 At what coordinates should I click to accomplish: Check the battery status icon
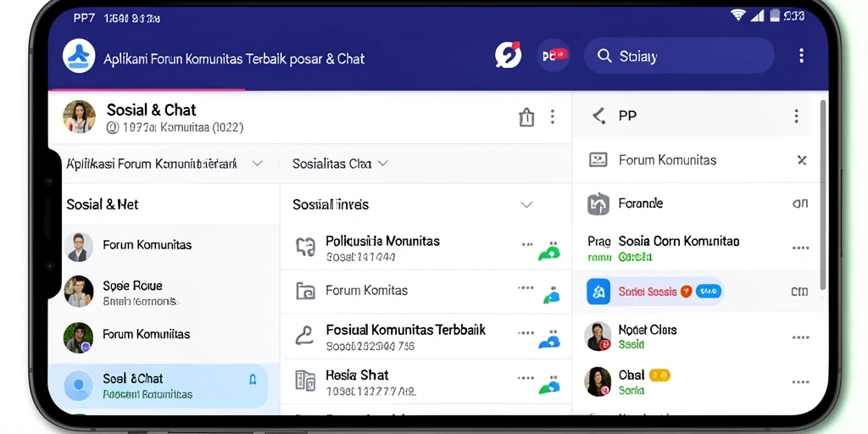point(775,15)
